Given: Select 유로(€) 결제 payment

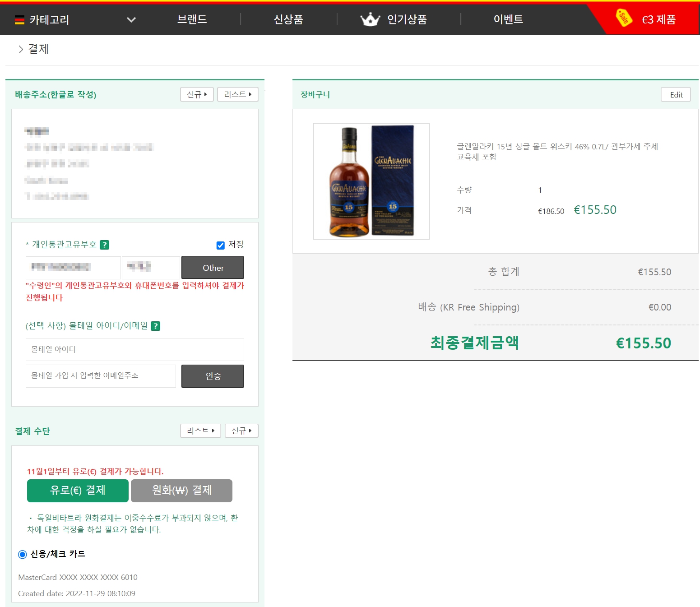Looking at the screenshot, I should (x=78, y=491).
